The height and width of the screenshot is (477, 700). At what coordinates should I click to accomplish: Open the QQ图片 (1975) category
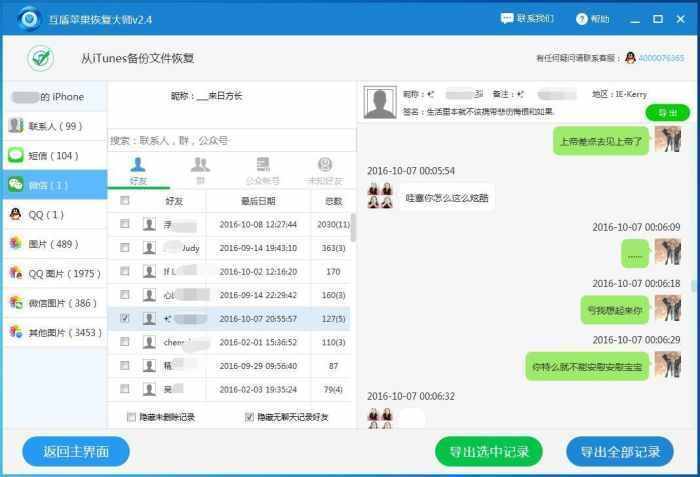(x=54, y=273)
